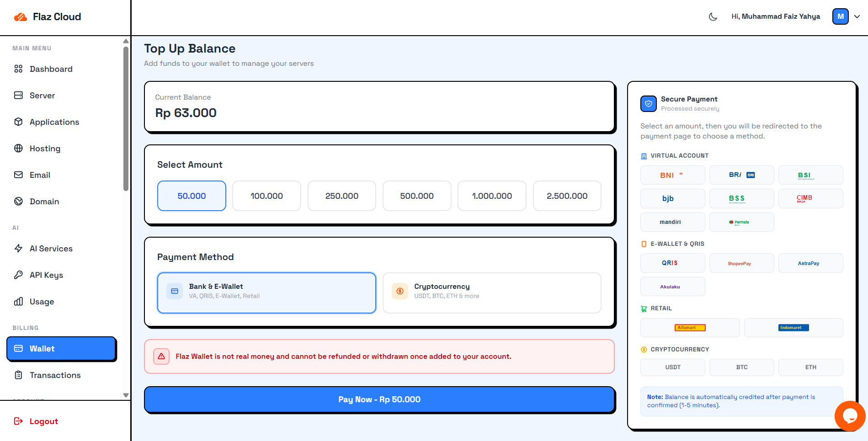This screenshot has width=868, height=441.
Task: Click the AI Services lightning icon
Action: point(18,249)
